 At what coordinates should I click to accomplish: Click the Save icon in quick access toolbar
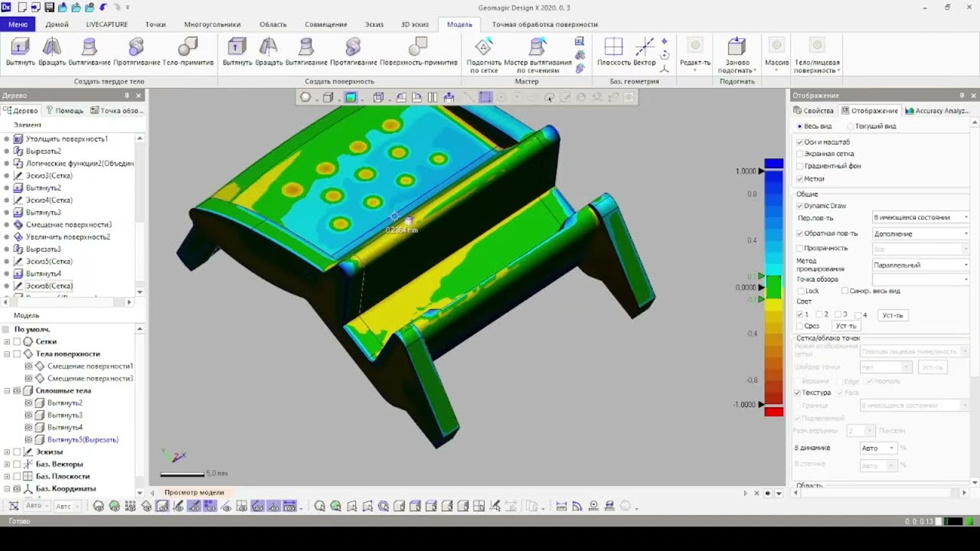(49, 7)
